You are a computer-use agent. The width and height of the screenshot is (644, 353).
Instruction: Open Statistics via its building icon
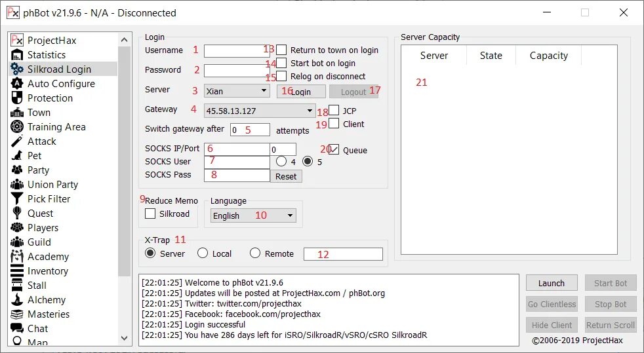click(x=17, y=54)
